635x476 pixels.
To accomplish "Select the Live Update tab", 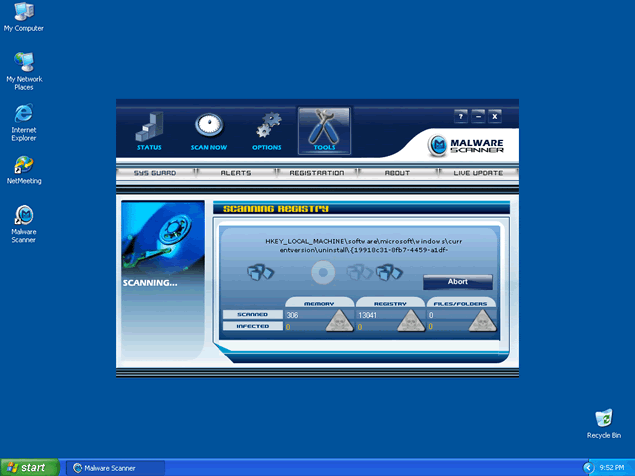I will tap(478, 173).
